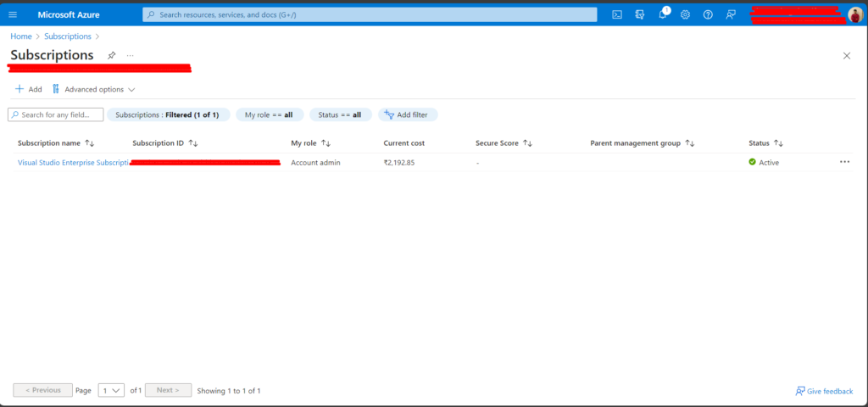This screenshot has width=868, height=407.
Task: Open the feedback icon in top bar
Action: pos(731,15)
